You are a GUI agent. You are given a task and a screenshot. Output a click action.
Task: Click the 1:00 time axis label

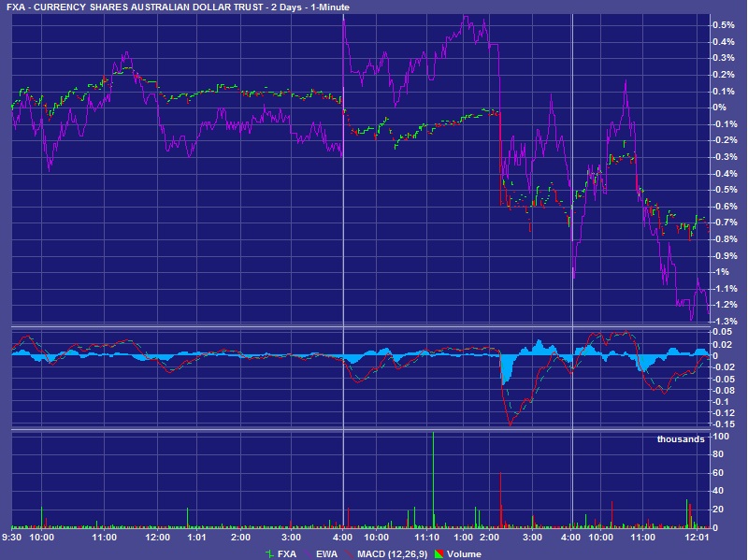(x=463, y=538)
